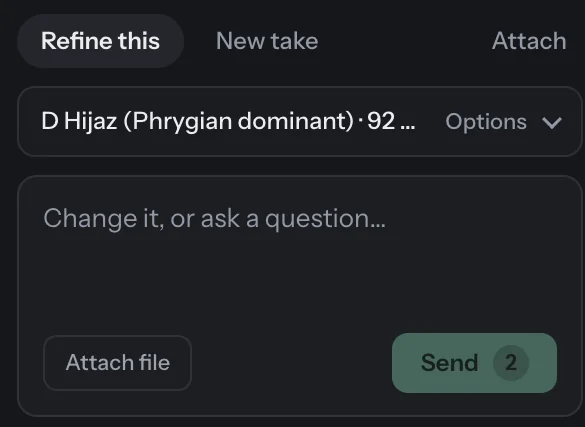Attach a file via the bottom-left button

pyautogui.click(x=118, y=362)
